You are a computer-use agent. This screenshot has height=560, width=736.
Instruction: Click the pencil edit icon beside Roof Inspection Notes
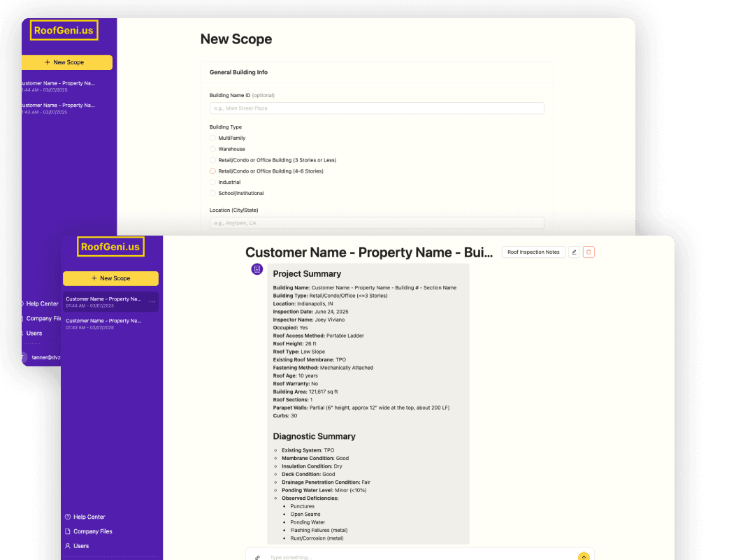(574, 252)
